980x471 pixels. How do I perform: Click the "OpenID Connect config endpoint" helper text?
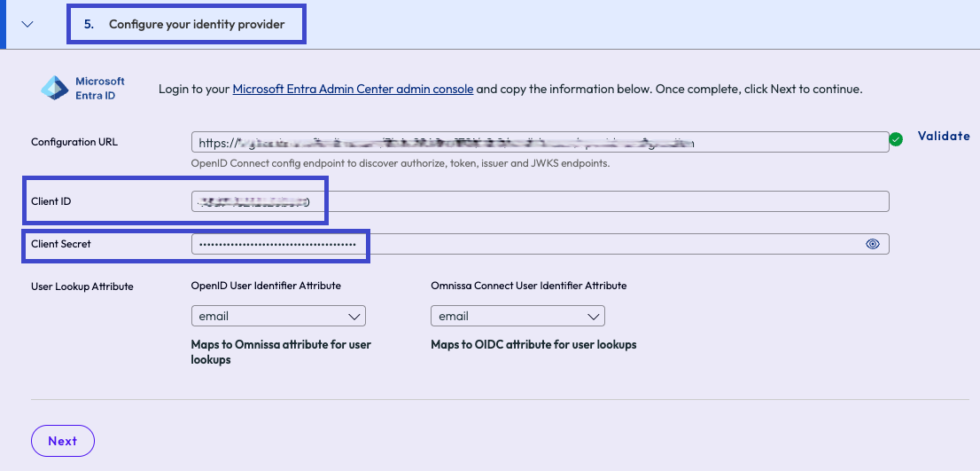(400, 164)
